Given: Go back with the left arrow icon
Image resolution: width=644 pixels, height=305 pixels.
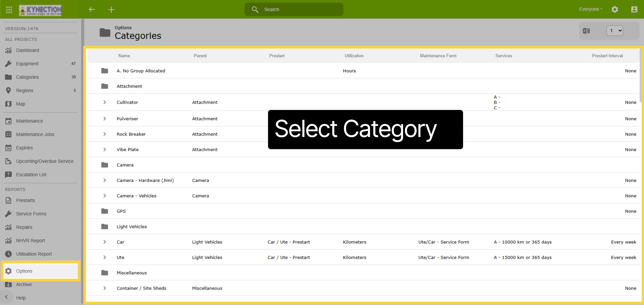Looking at the screenshot, I should (x=92, y=10).
